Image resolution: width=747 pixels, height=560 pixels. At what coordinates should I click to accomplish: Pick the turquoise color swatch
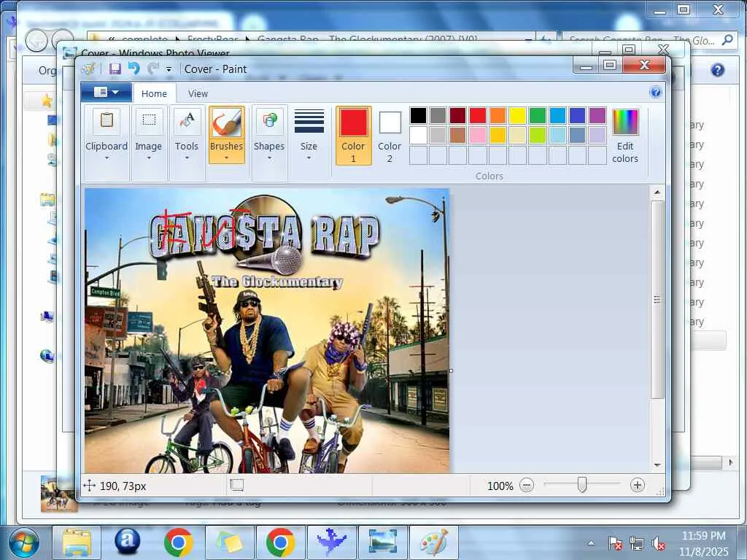point(557,115)
